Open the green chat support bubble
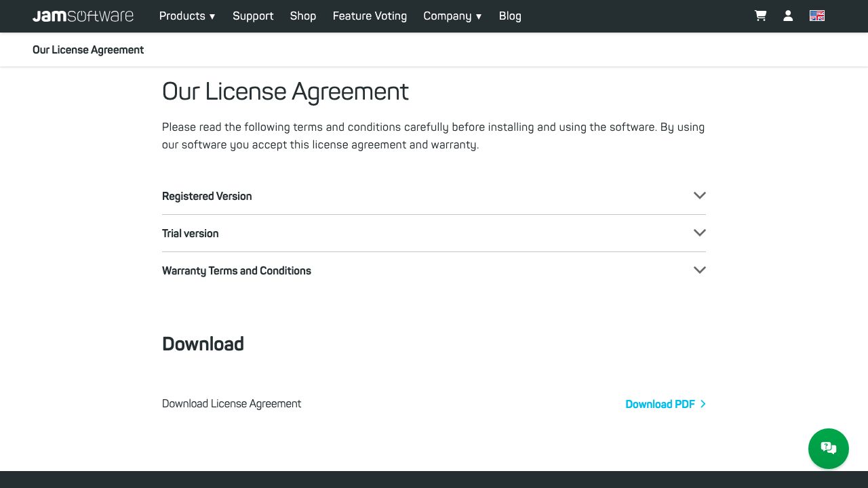 (829, 449)
